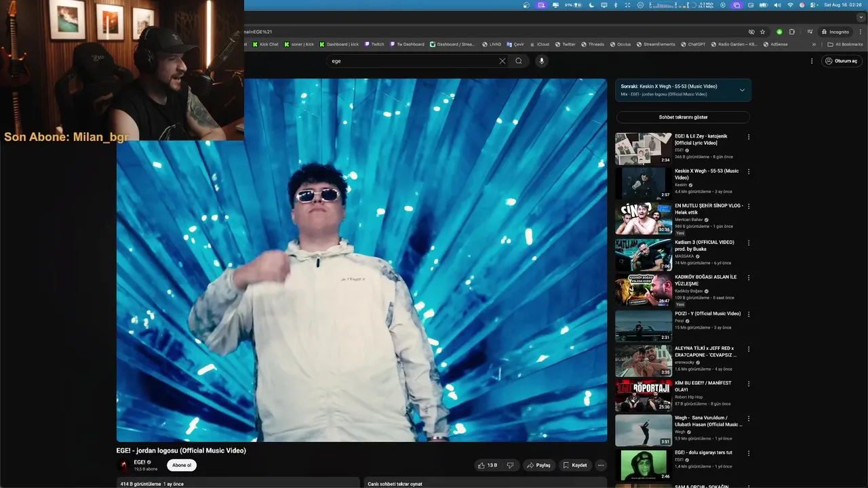Image resolution: width=868 pixels, height=488 pixels.
Task: Open Kick Chat bookmark
Action: click(265, 44)
